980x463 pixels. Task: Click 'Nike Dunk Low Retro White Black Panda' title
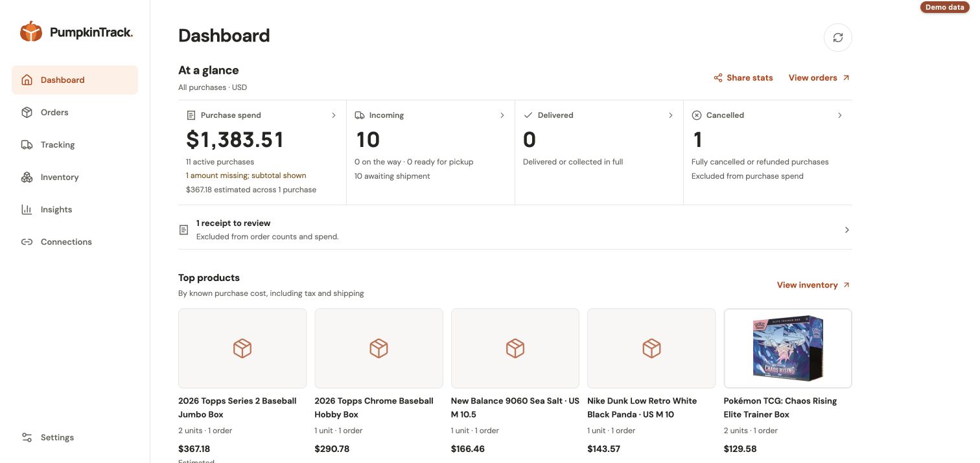[642, 407]
